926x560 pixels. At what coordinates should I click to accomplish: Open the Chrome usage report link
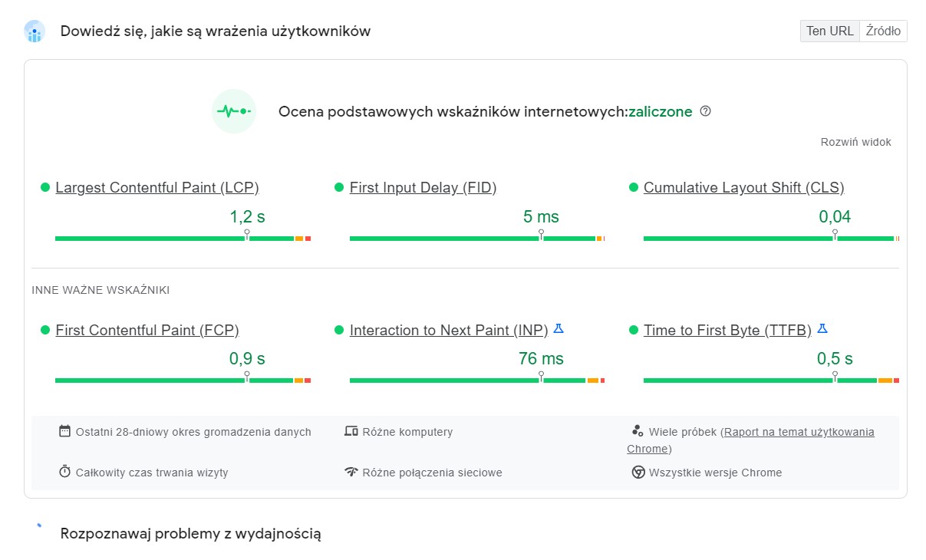(799, 432)
